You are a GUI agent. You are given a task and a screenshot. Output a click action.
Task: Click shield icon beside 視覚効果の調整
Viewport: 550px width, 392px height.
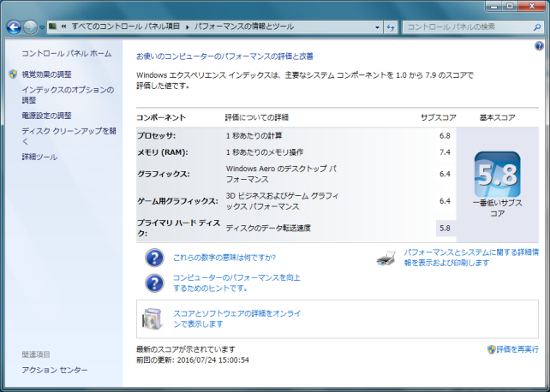click(x=13, y=74)
